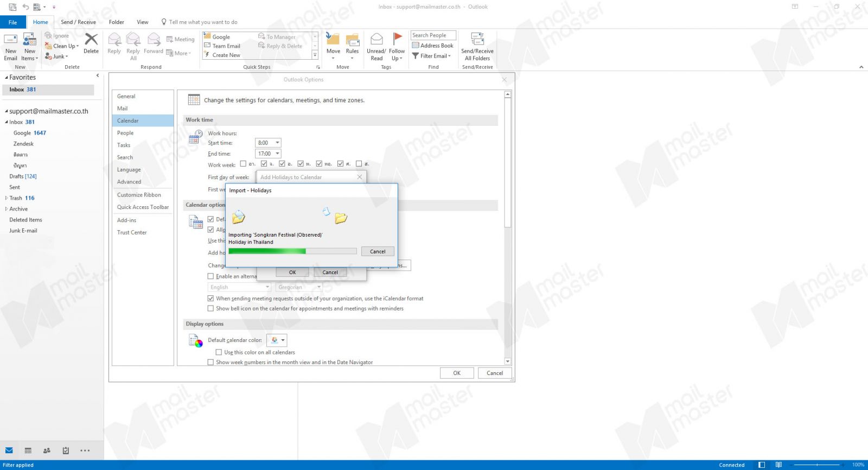Click the Undo icon in Quick Access Toolbar
The height and width of the screenshot is (470, 868).
(x=25, y=7)
